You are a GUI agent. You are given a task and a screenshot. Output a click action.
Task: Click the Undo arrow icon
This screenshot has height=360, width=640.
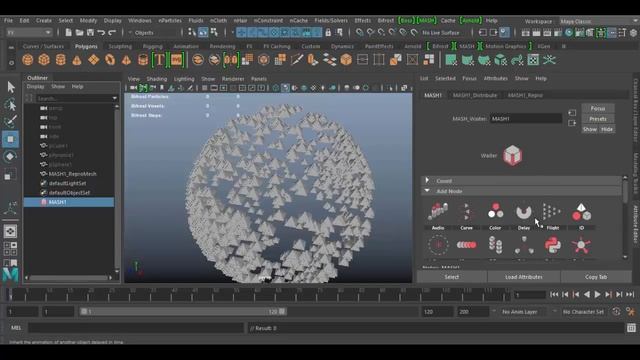point(101,33)
